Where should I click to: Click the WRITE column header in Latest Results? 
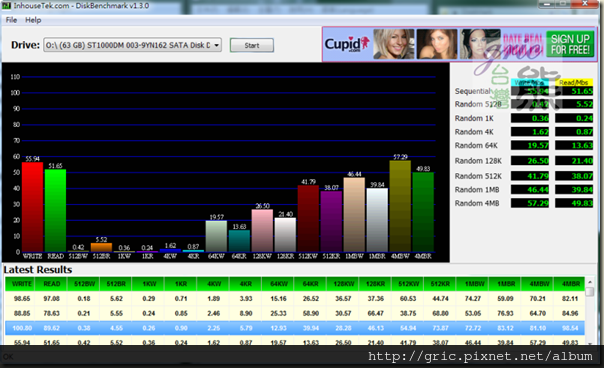click(x=20, y=284)
